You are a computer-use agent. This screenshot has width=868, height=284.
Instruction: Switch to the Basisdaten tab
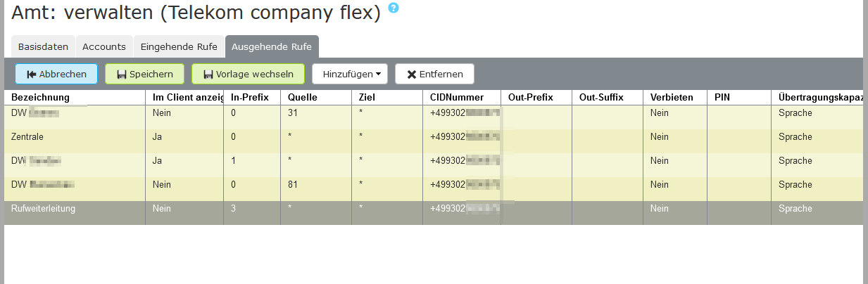tap(43, 47)
